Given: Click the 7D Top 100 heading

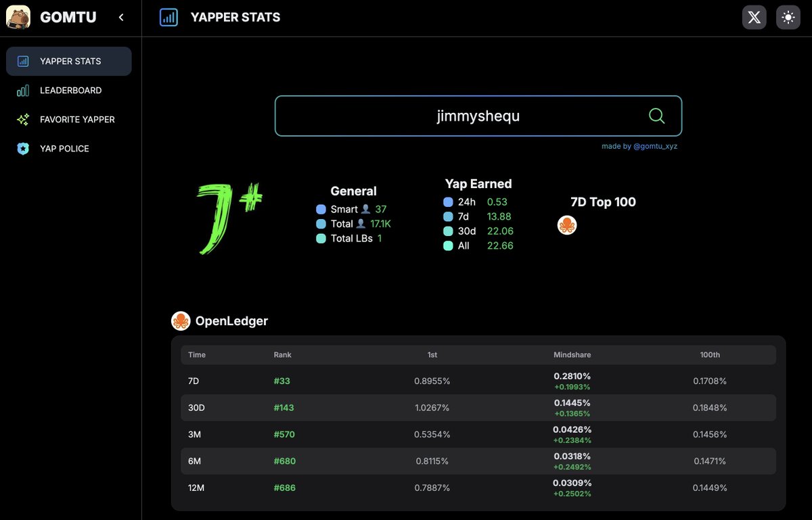Looking at the screenshot, I should [604, 202].
